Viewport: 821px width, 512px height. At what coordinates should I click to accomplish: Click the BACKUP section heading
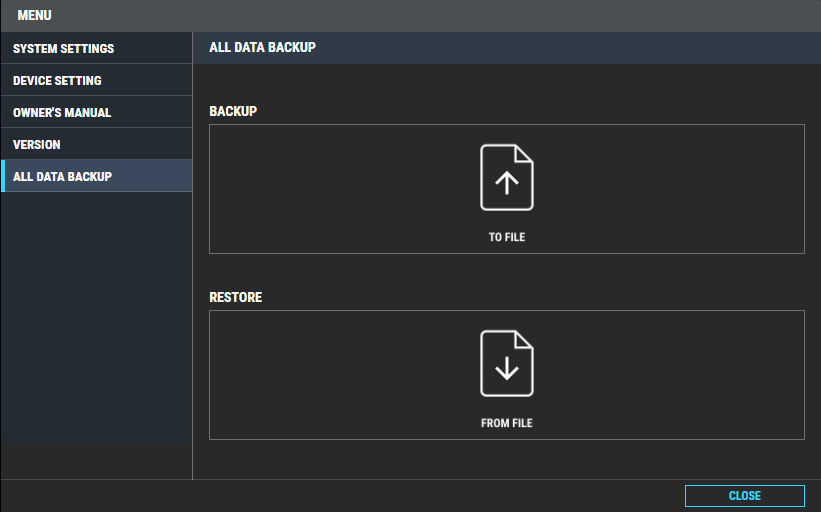pos(233,111)
